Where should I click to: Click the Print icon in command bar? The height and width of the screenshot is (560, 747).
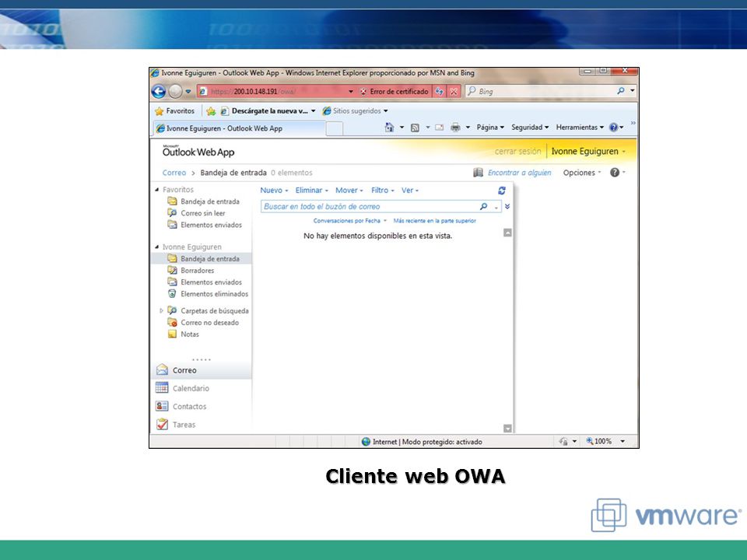[x=455, y=127]
